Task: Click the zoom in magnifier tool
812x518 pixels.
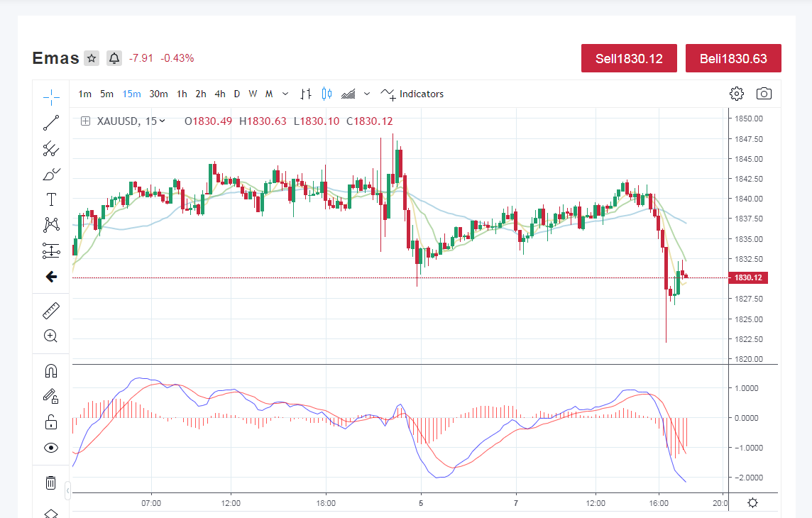Action: 51,336
